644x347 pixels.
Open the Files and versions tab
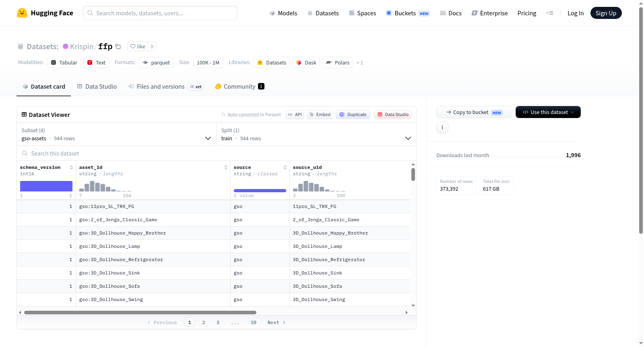(166, 87)
